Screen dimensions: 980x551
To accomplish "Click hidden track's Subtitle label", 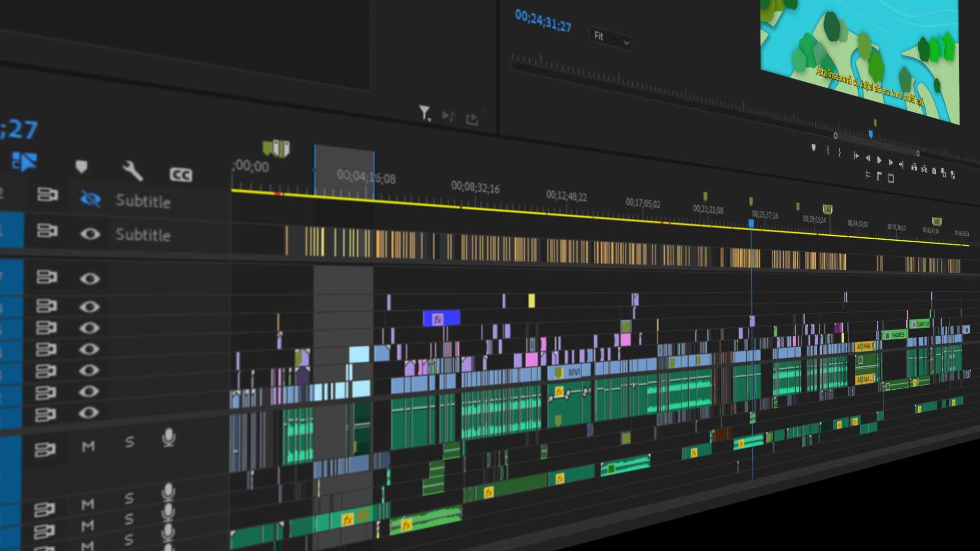I will click(x=143, y=201).
